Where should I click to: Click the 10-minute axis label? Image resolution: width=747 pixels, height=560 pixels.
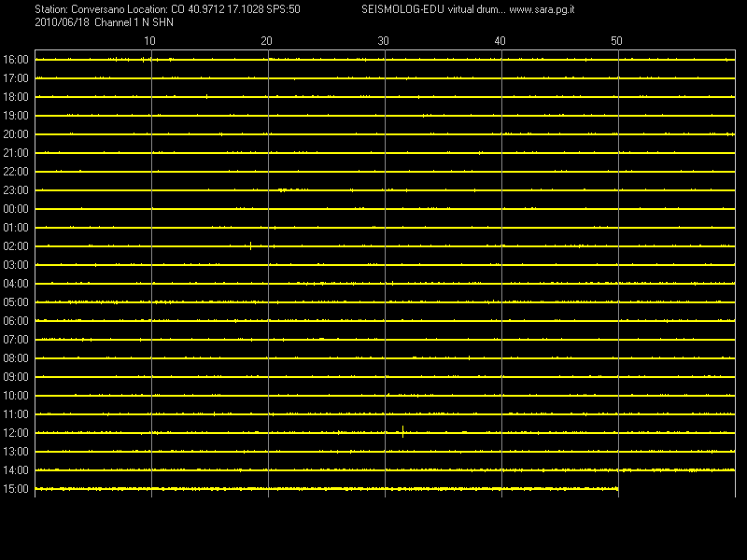tap(149, 41)
